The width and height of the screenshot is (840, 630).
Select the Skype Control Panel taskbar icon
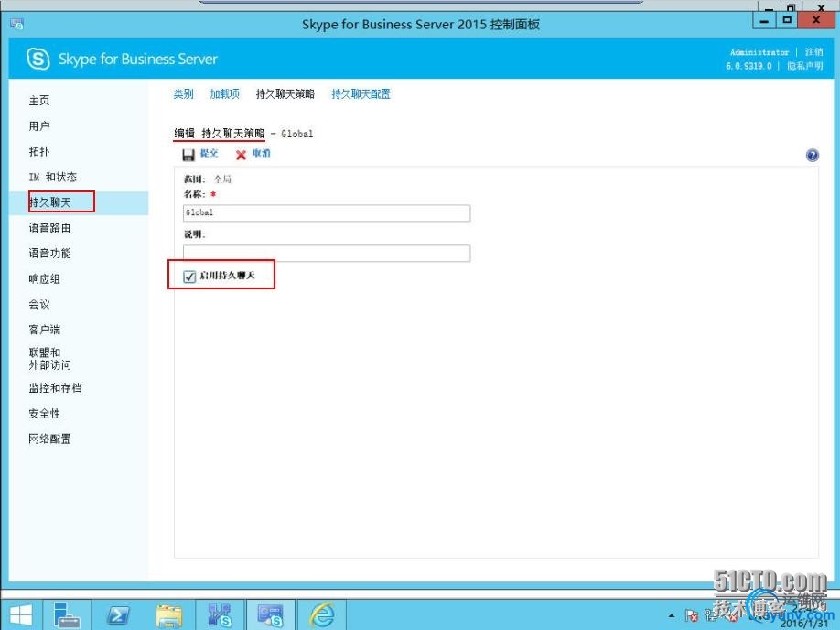coord(270,615)
